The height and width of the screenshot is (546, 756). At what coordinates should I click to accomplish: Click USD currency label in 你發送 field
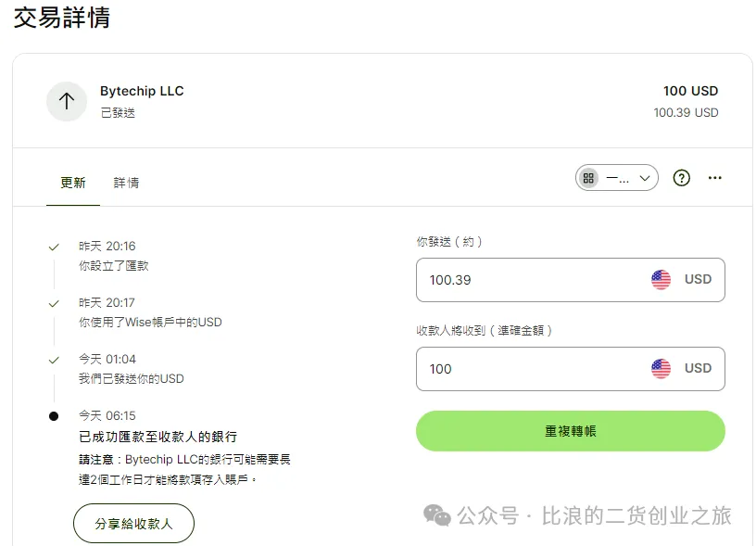click(698, 280)
